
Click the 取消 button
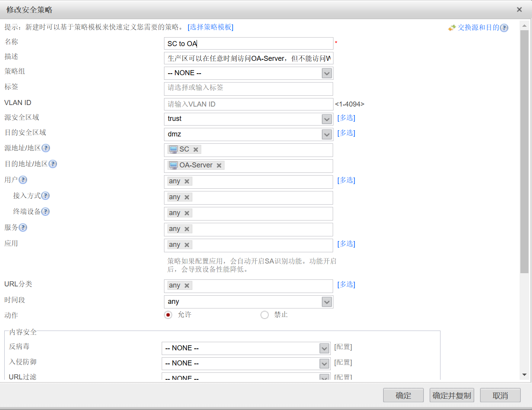pos(500,395)
